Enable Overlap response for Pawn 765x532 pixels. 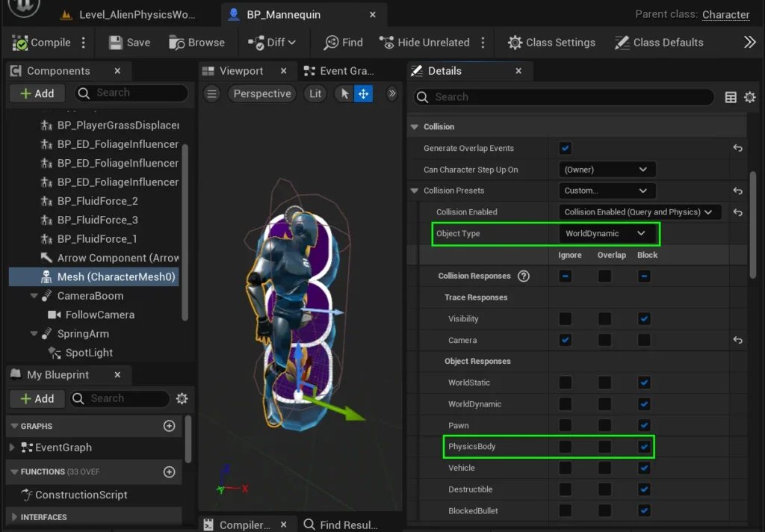tap(604, 425)
